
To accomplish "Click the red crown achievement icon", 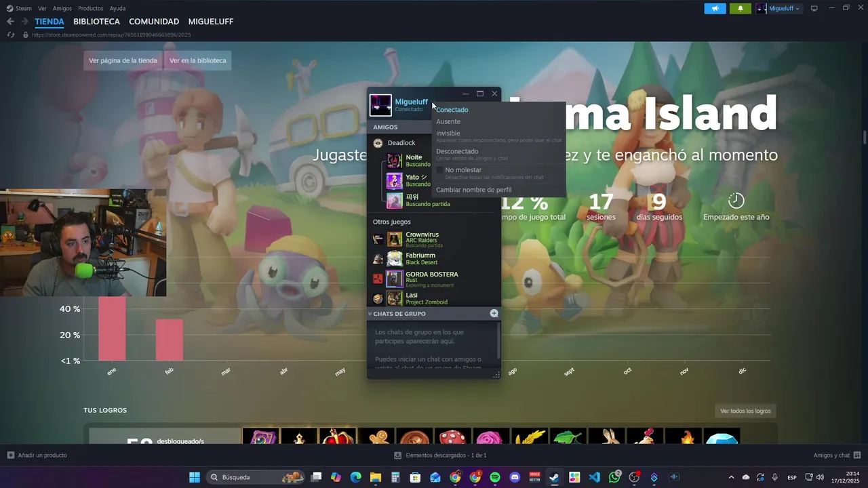I will pos(338,437).
